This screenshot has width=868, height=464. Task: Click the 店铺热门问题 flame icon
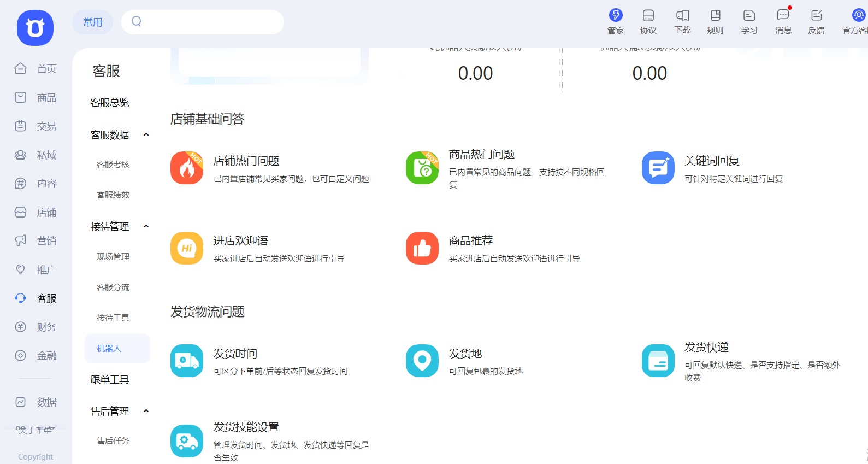(187, 168)
